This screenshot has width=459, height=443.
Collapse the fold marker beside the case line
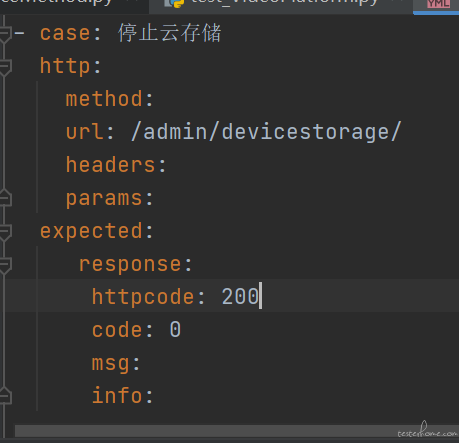pyautogui.click(x=6, y=34)
